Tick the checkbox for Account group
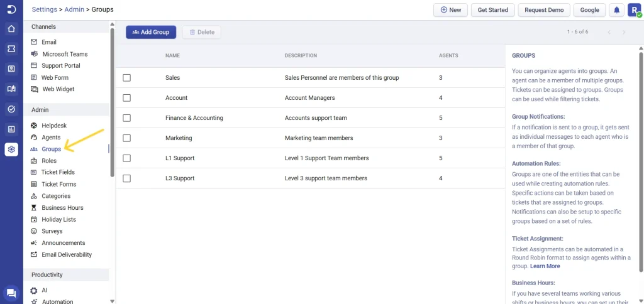This screenshot has width=644, height=304. 127,97
